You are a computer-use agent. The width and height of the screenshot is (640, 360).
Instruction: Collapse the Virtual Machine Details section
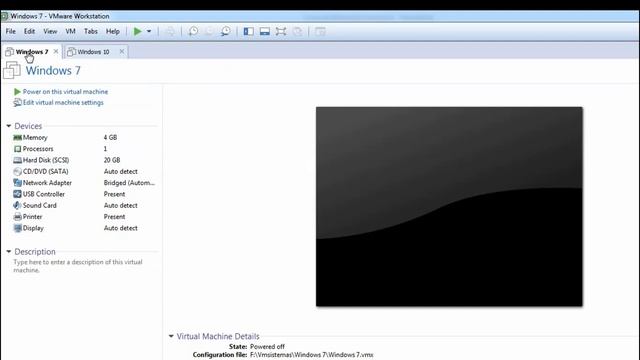pyautogui.click(x=171, y=336)
